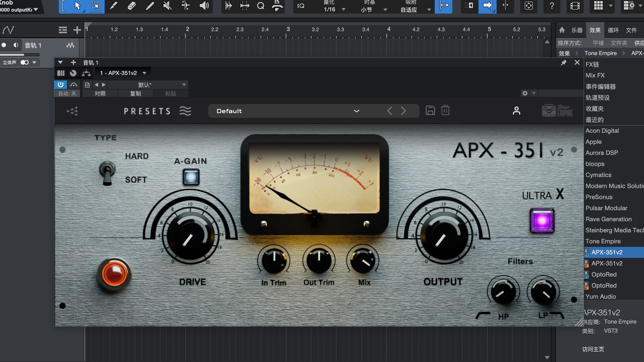Screen dimensions: 644x362
Task: Select the Arrow tool in toolbar
Action: pos(77,6)
